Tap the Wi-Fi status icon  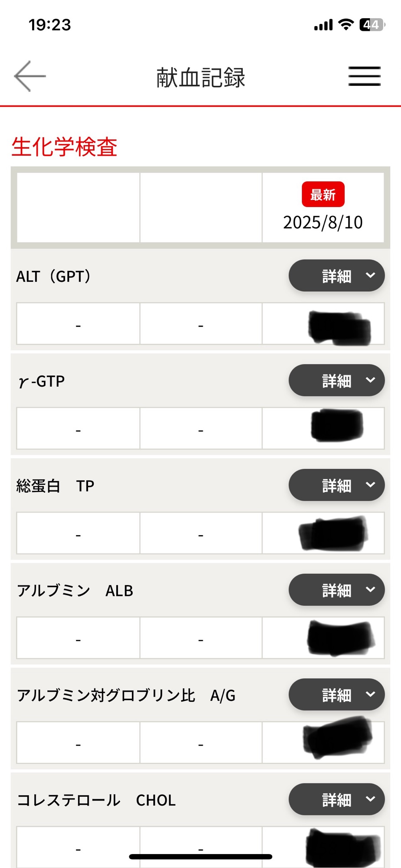coord(346,25)
